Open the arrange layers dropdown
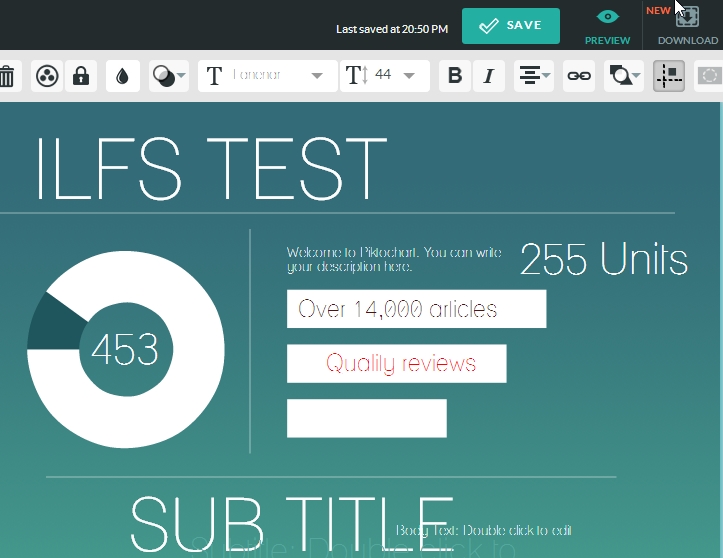 (624, 76)
